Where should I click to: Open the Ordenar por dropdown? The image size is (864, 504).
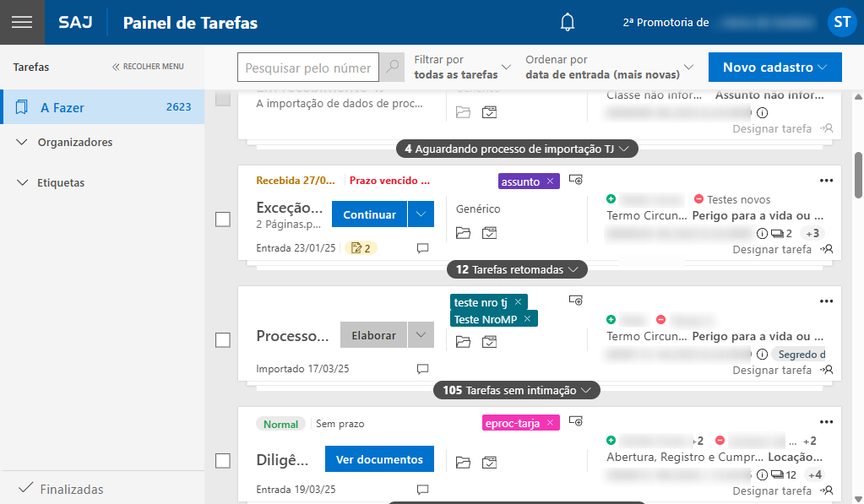tap(609, 68)
